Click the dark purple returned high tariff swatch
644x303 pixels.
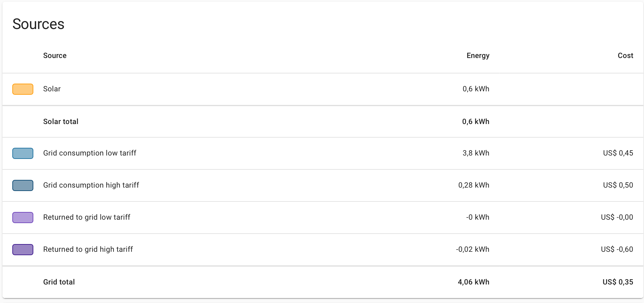coord(23,250)
